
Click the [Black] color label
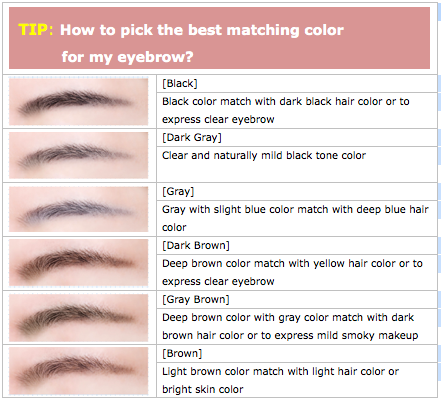[x=180, y=83]
